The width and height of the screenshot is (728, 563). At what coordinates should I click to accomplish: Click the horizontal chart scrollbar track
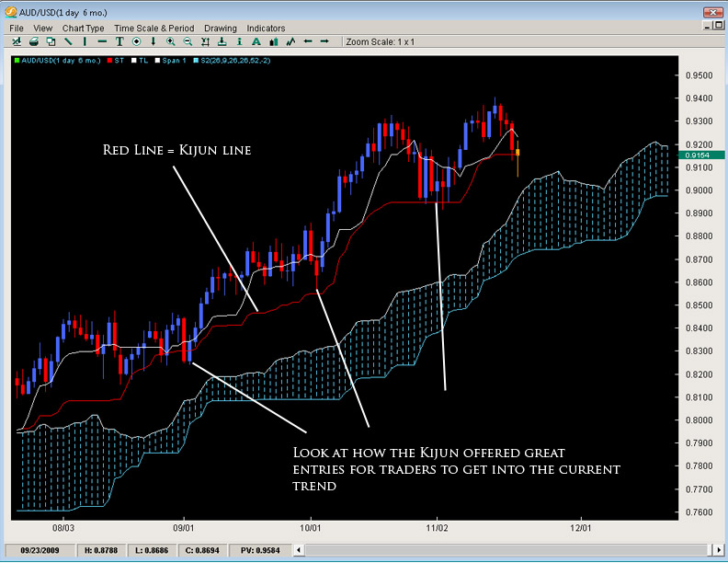[x=508, y=550]
